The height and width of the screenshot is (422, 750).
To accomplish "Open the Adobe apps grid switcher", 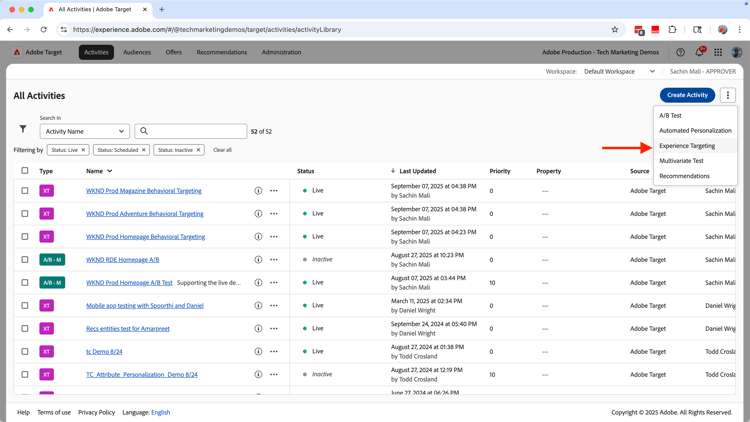I will click(718, 52).
